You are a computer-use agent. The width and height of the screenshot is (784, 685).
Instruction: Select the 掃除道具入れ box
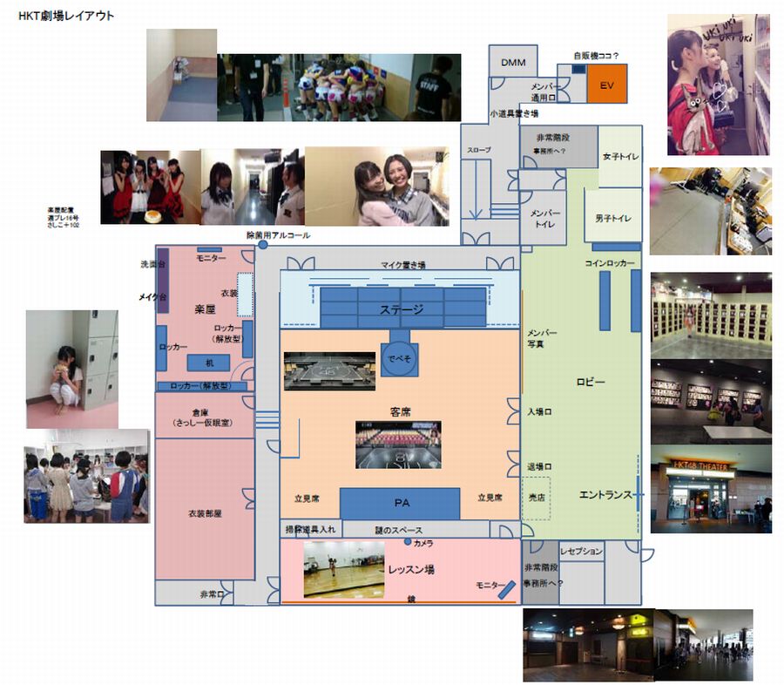point(310,529)
